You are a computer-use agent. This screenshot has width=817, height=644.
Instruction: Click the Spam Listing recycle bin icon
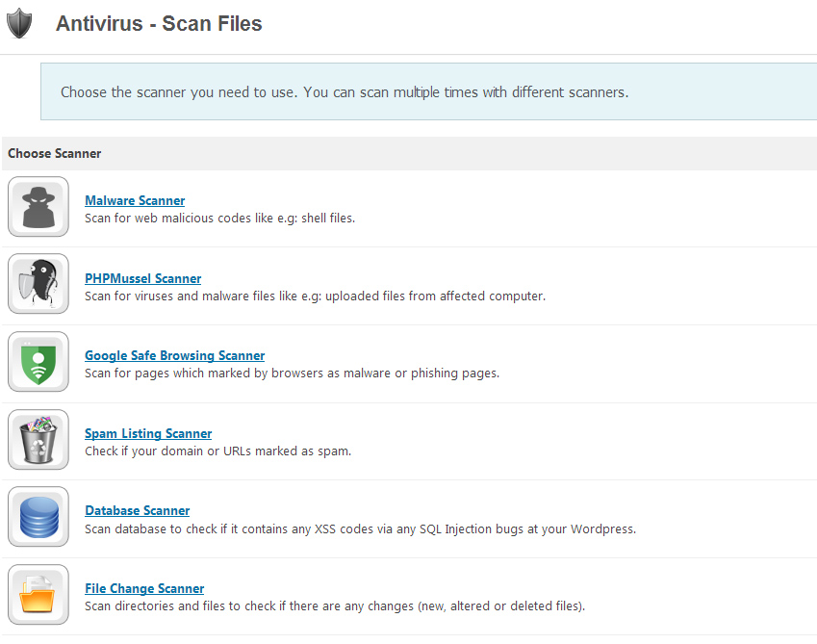[x=38, y=440]
